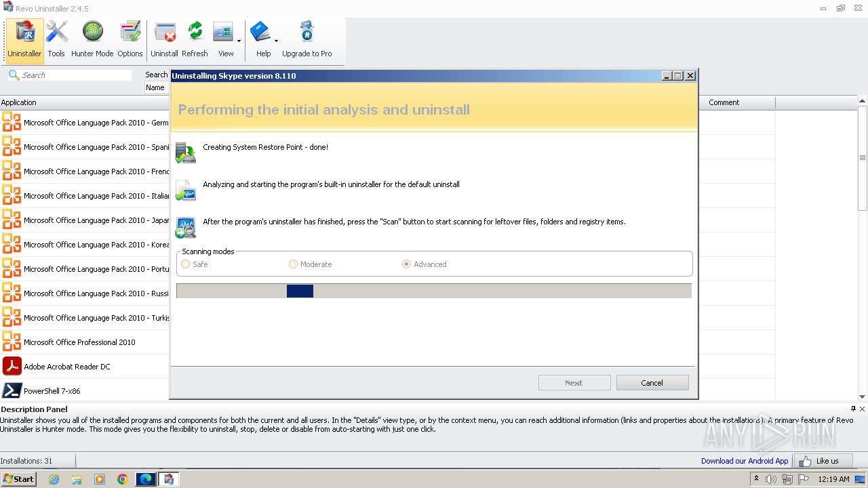
Task: Select the Moderate scanning mode
Action: (x=293, y=264)
